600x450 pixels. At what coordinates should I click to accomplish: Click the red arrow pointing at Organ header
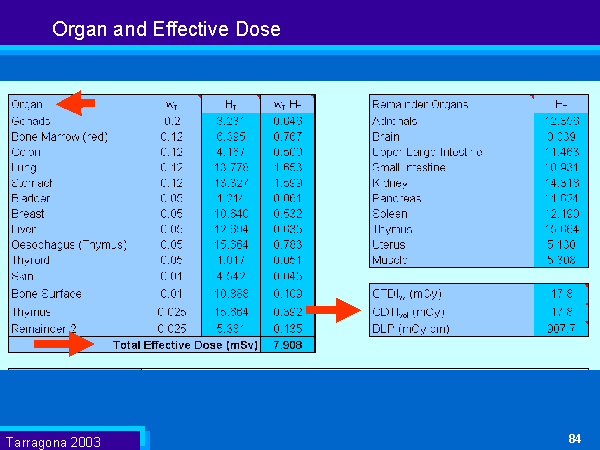point(74,102)
